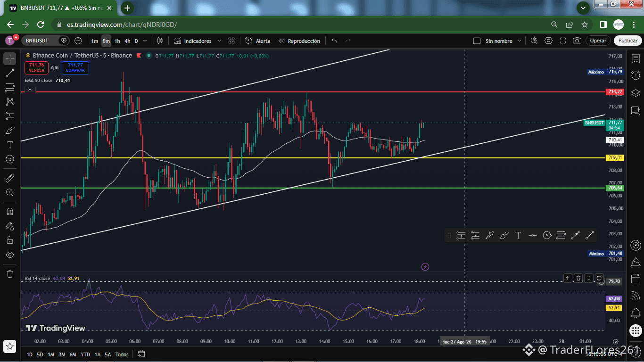Screen dimensions: 644x362
Task: Collapse the indicator legend chevron
Action: pyautogui.click(x=30, y=90)
